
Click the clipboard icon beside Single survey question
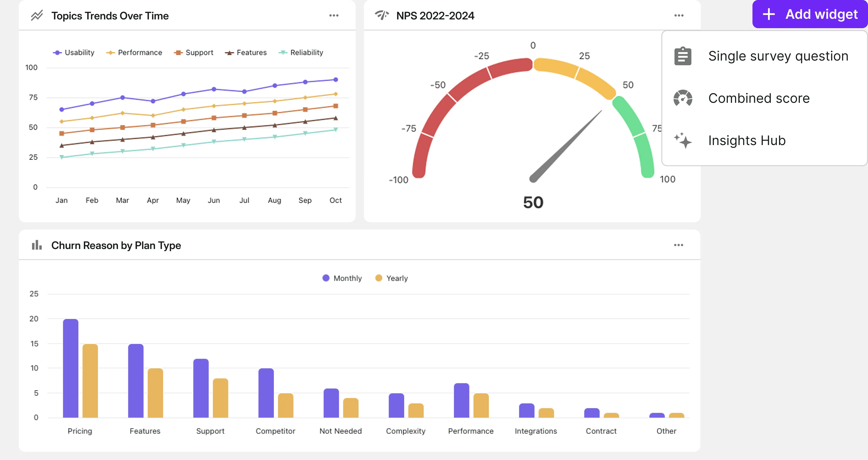(683, 56)
